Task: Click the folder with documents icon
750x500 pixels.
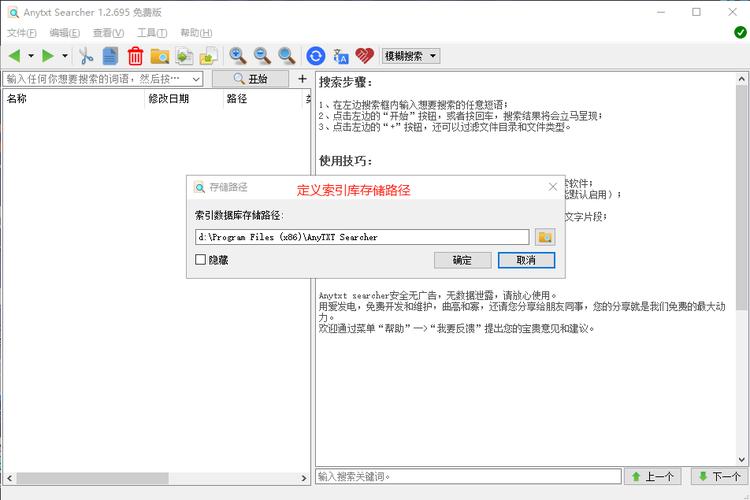Action: click(209, 56)
